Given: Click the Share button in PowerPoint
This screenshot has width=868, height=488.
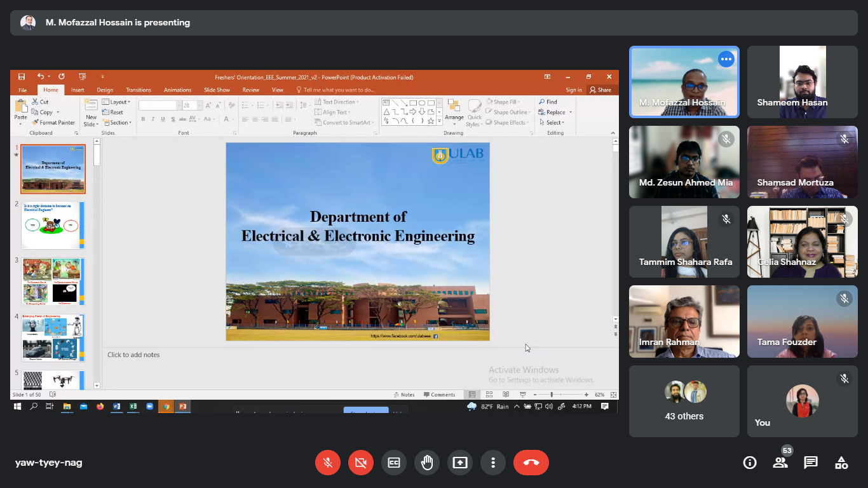Looking at the screenshot, I should tap(600, 90).
